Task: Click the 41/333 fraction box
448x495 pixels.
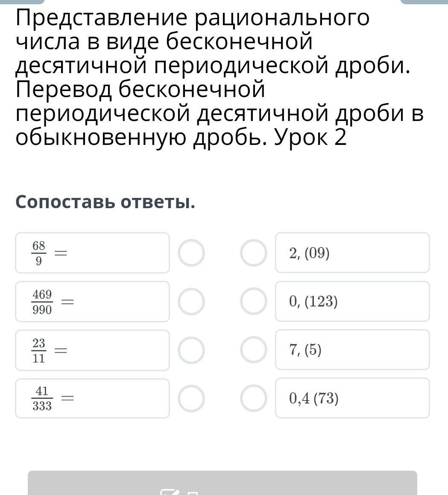Action: point(92,398)
